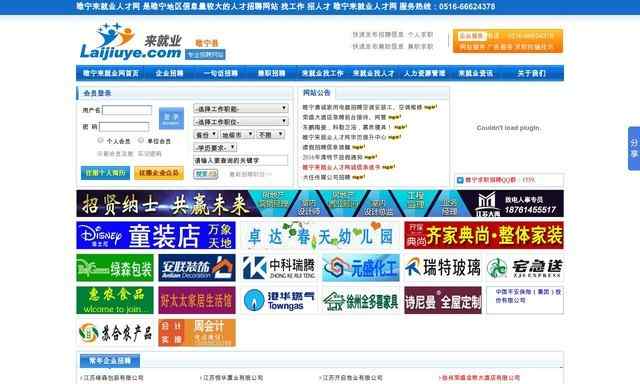Viewport: 640px width, 384px height.
Task: Click the orange hotline box in header
Action: [508, 41]
